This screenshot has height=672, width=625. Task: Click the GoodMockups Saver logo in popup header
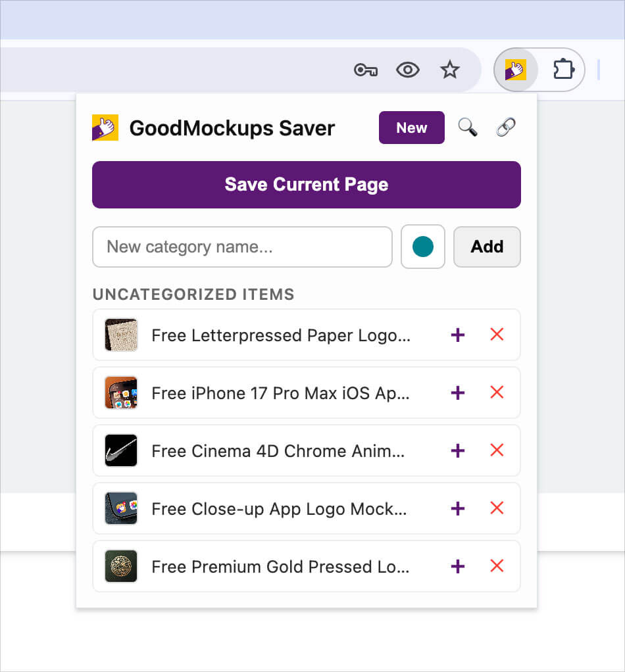105,128
